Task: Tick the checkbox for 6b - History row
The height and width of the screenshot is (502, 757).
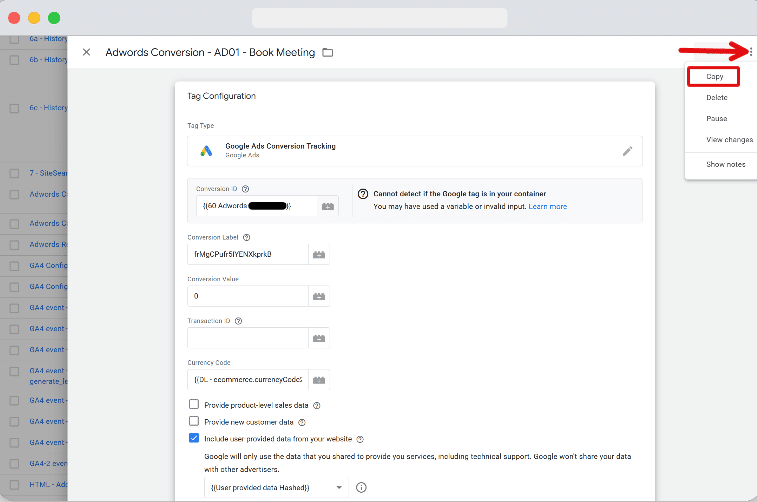Action: pos(14,60)
